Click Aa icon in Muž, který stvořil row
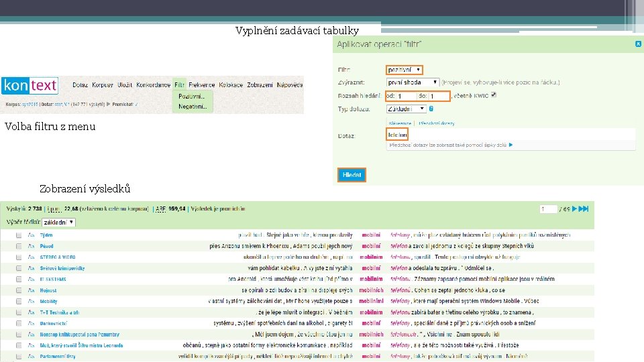 (x=32, y=345)
